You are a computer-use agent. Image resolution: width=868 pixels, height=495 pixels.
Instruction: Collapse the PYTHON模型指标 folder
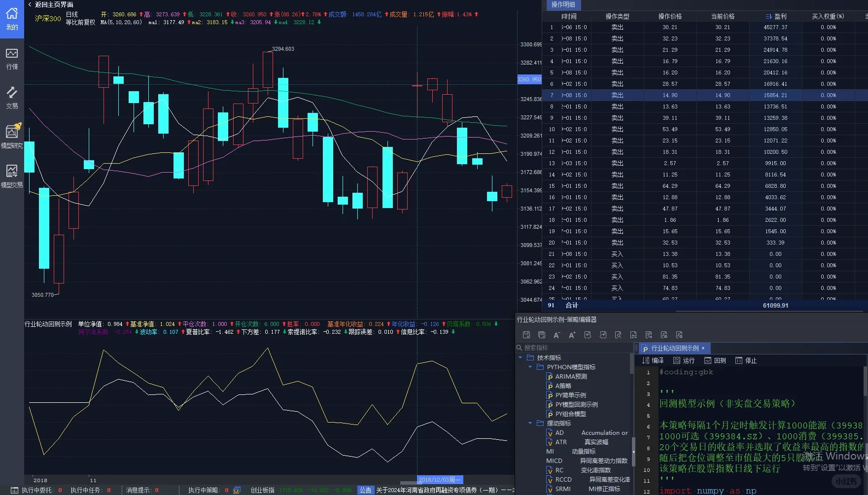[530, 367]
